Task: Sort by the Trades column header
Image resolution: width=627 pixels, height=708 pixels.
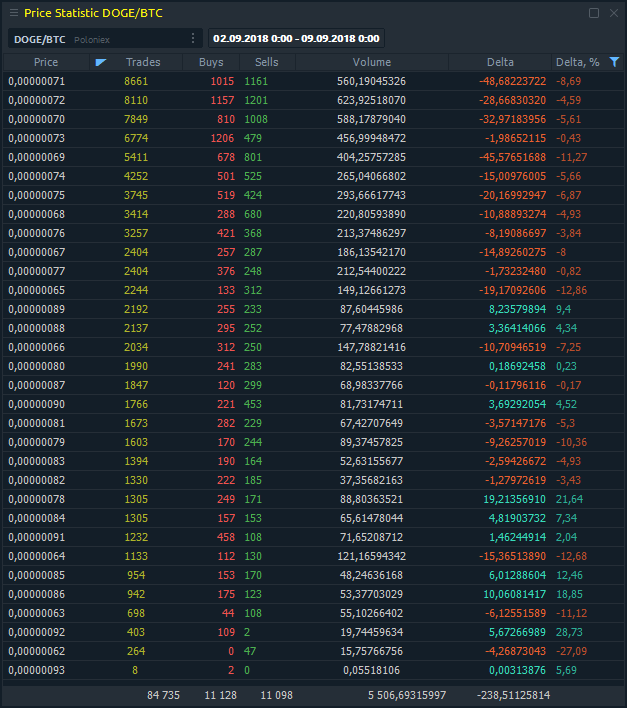Action: click(143, 62)
